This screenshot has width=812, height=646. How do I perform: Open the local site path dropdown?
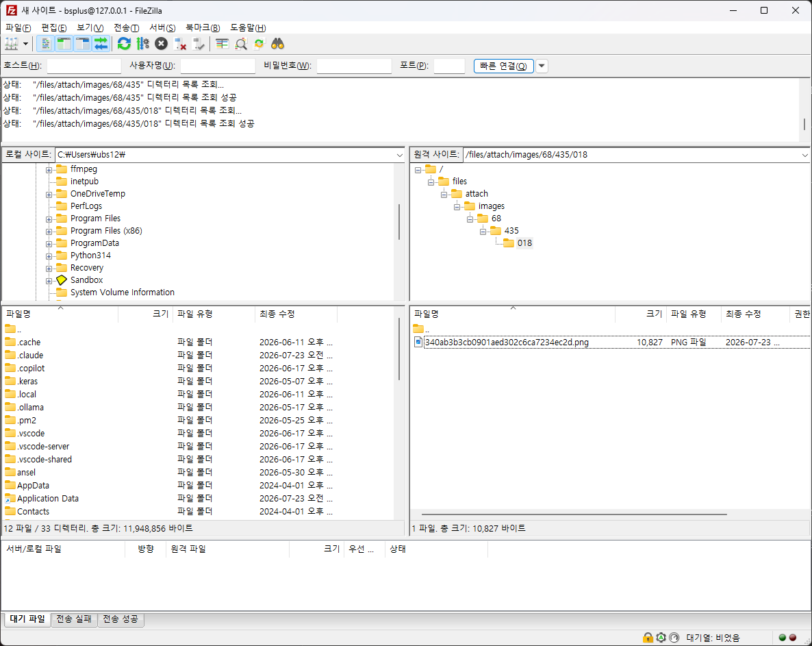(399, 155)
